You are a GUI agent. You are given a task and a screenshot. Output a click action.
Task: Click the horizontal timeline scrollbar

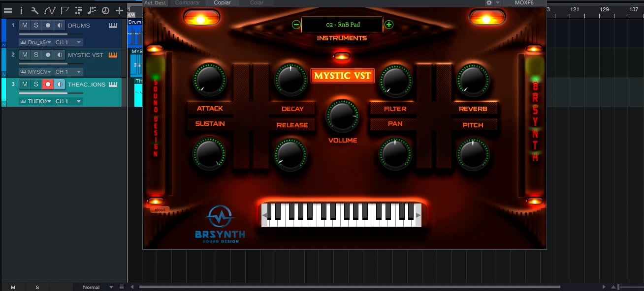point(350,287)
